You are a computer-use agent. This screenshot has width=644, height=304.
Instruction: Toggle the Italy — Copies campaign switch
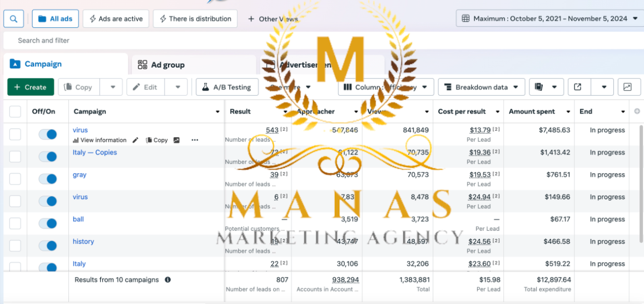[48, 156]
